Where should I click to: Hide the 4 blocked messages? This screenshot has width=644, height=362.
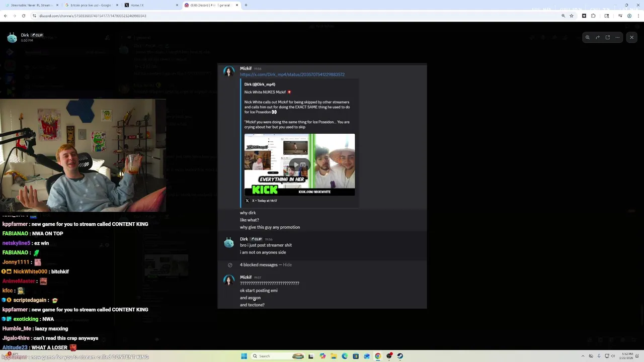pos(287,265)
